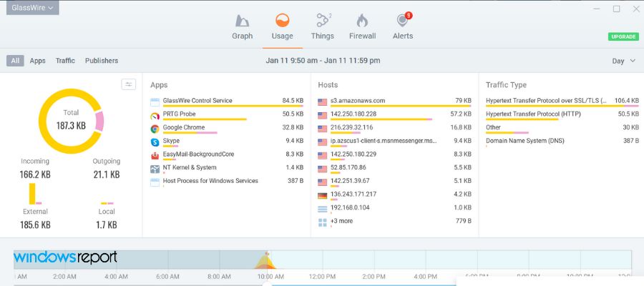Screen dimensions: 644x286
Task: Click the Outgoing 21.1 KB value
Action: pyautogui.click(x=107, y=174)
